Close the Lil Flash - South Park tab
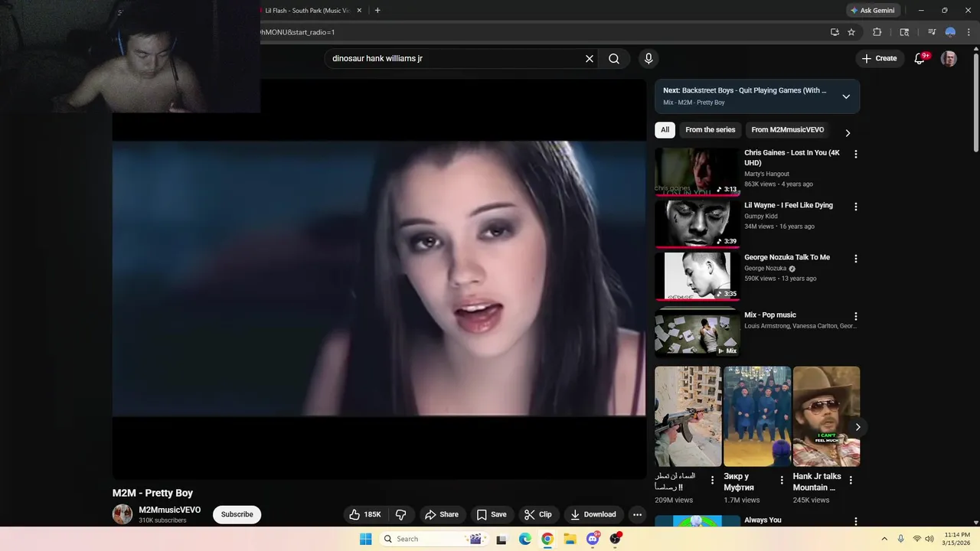This screenshot has height=551, width=980. tap(359, 11)
